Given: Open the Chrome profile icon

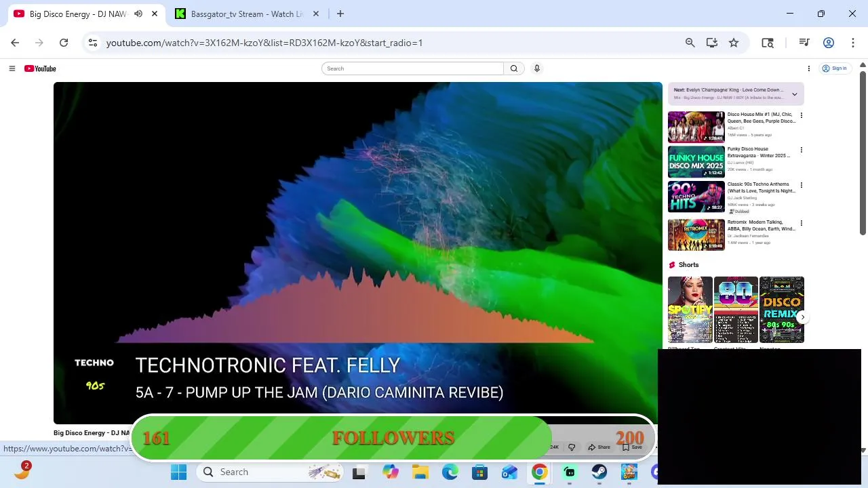Looking at the screenshot, I should [x=829, y=43].
